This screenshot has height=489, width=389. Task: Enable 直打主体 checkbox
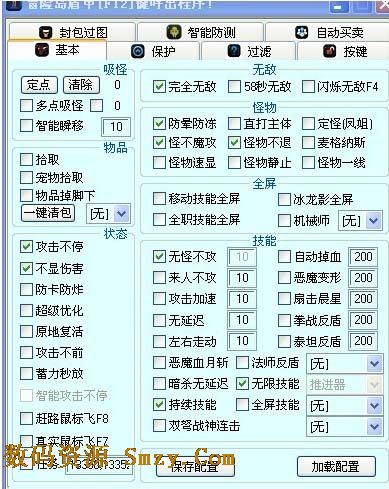pyautogui.click(x=234, y=124)
